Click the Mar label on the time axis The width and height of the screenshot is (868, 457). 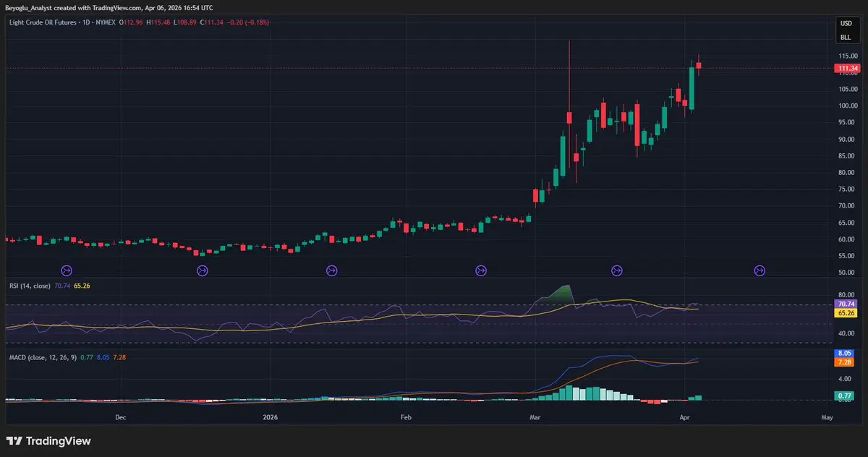[535, 417]
